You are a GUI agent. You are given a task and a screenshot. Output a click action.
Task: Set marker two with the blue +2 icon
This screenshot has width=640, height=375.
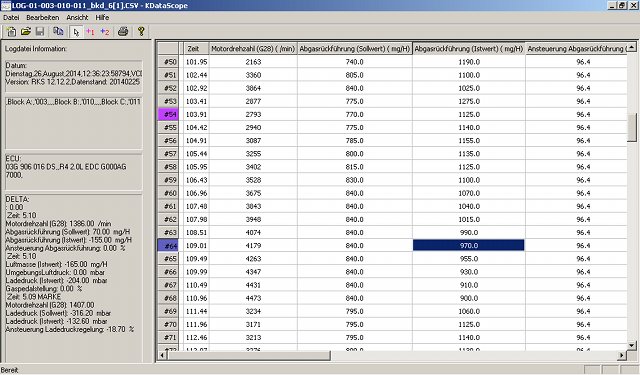pyautogui.click(x=105, y=32)
